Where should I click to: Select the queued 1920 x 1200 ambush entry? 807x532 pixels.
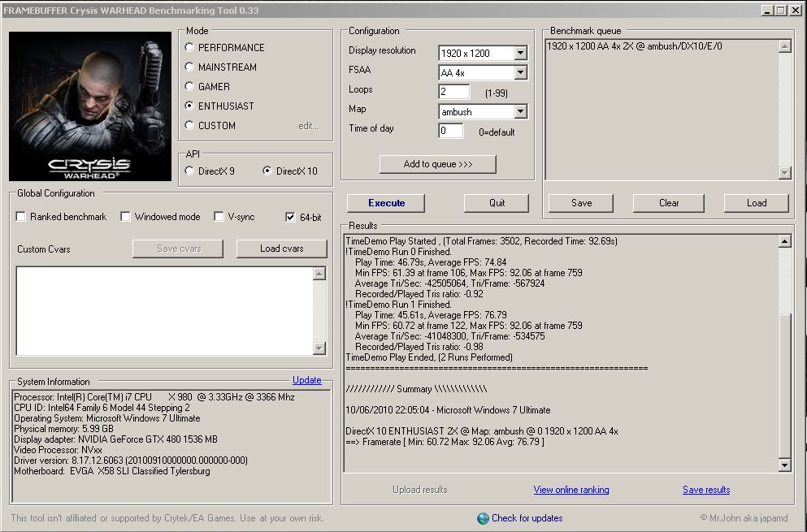click(x=634, y=46)
